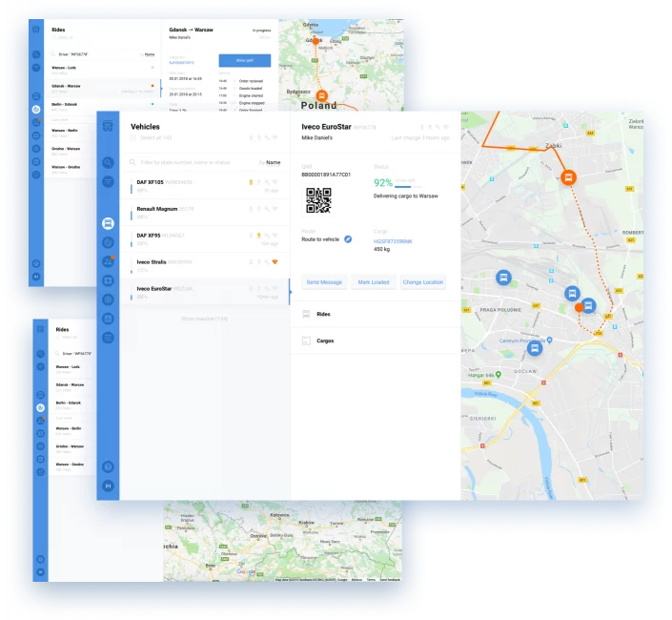This screenshot has width=672, height=620.
Task: Click orange truck marker near Bydgoszcz on map
Action: (322, 96)
